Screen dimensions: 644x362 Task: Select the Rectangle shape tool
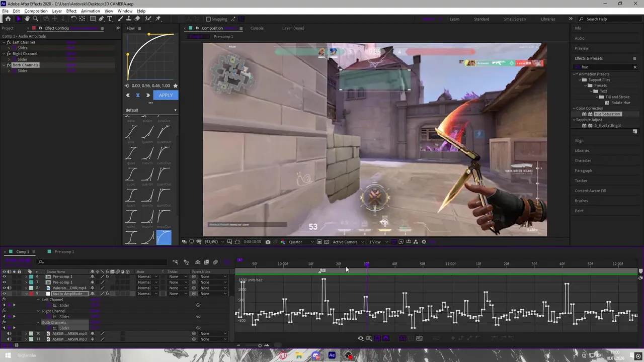[93, 19]
